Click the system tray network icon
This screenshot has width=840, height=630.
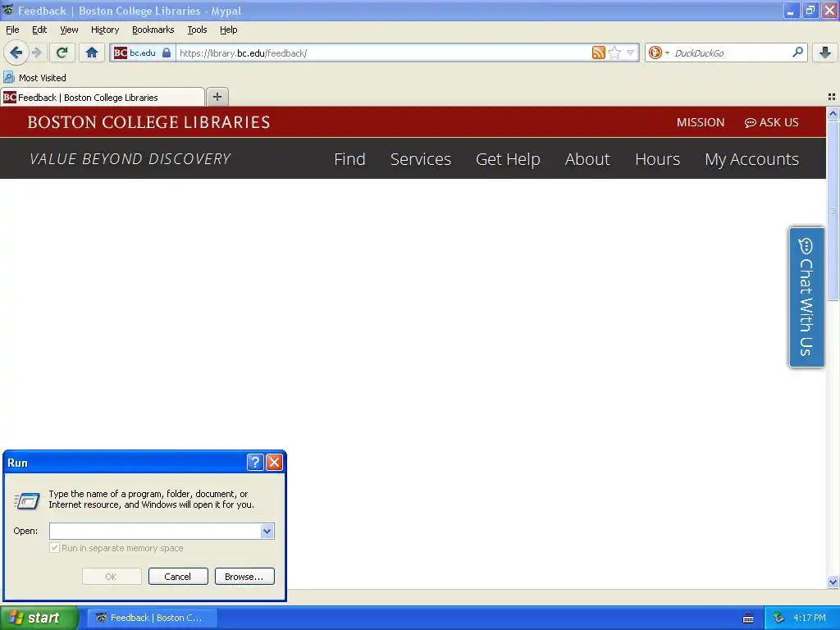pyautogui.click(x=778, y=618)
